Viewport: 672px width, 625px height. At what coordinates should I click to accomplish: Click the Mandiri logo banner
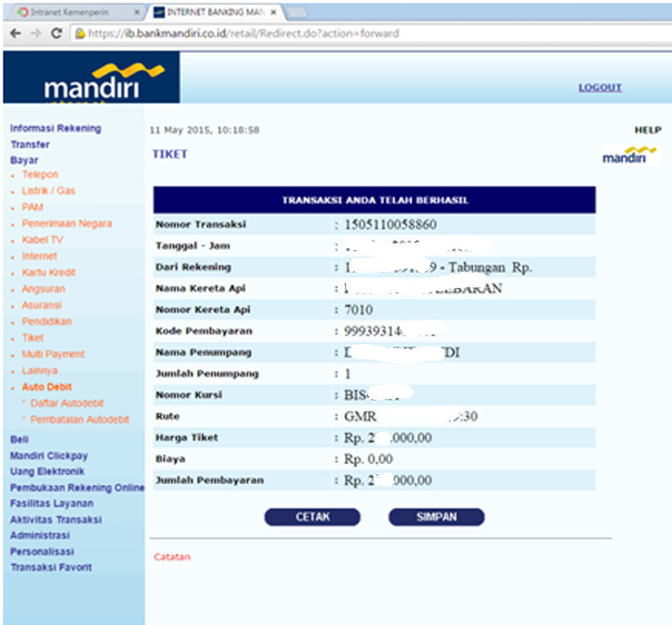[x=92, y=77]
